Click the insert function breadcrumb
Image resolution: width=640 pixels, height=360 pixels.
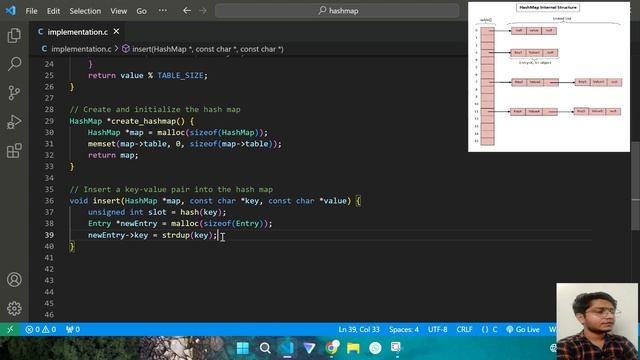pos(207,49)
